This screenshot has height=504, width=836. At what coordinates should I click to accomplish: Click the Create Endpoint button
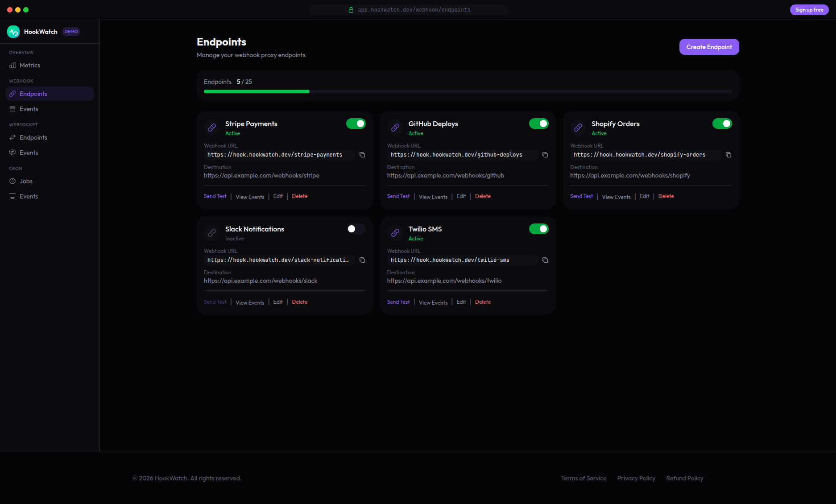[x=709, y=47]
